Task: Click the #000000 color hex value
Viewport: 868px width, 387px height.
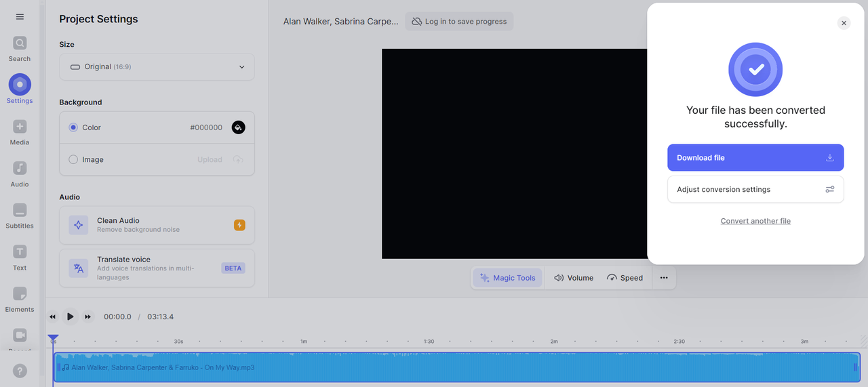Action: click(206, 127)
